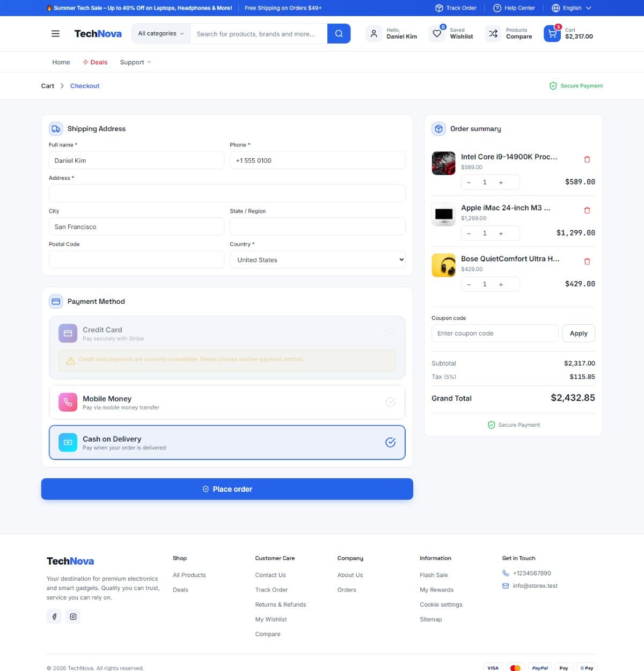Click the Secure Payment shield icon at top
Screen dimensions: 644x671
pyautogui.click(x=553, y=86)
